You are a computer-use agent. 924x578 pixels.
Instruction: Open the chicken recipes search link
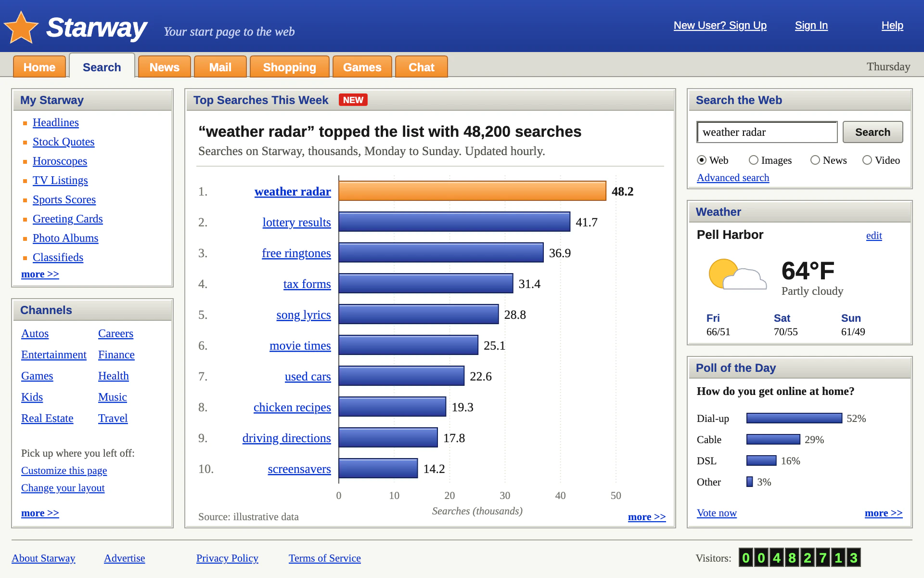pos(292,407)
